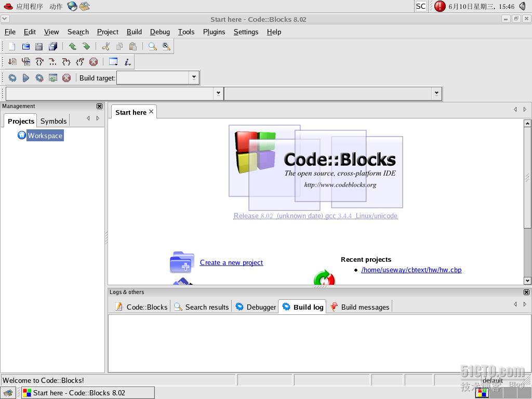Click the Paste icon in the main toolbar

click(x=132, y=46)
